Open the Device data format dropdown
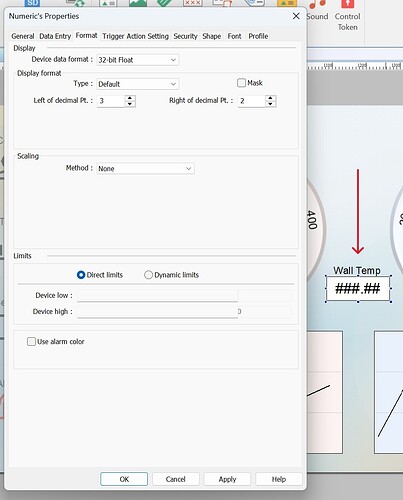 tap(138, 60)
